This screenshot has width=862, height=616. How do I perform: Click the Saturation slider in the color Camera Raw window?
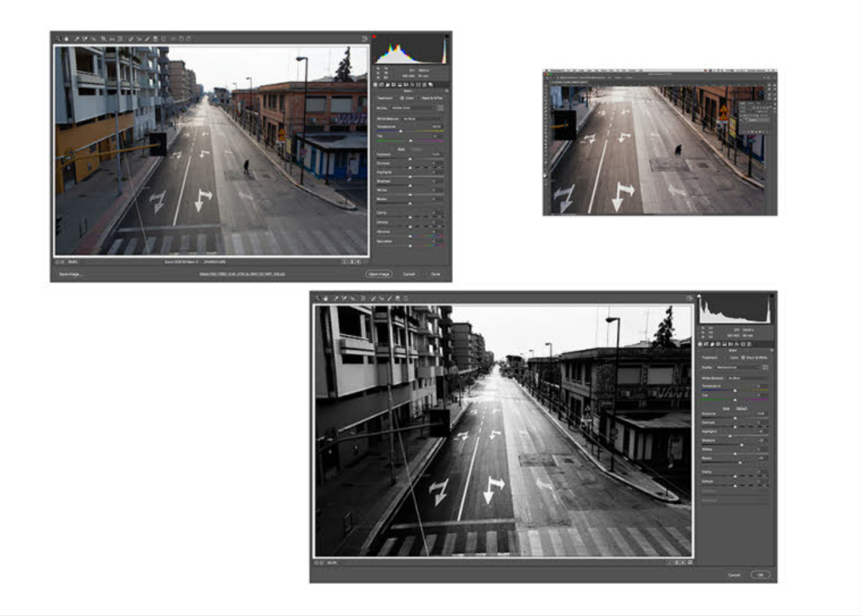410,245
